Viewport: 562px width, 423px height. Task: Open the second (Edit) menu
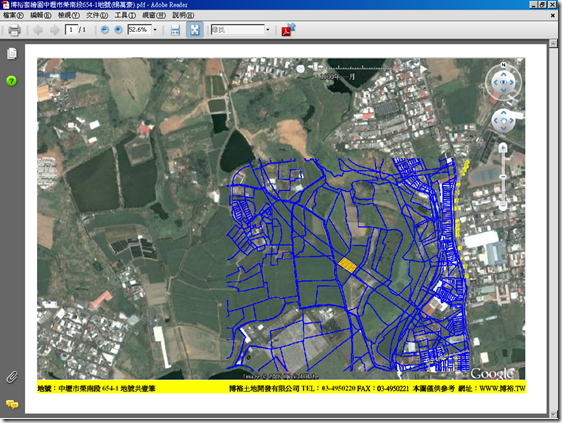pyautogui.click(x=41, y=15)
